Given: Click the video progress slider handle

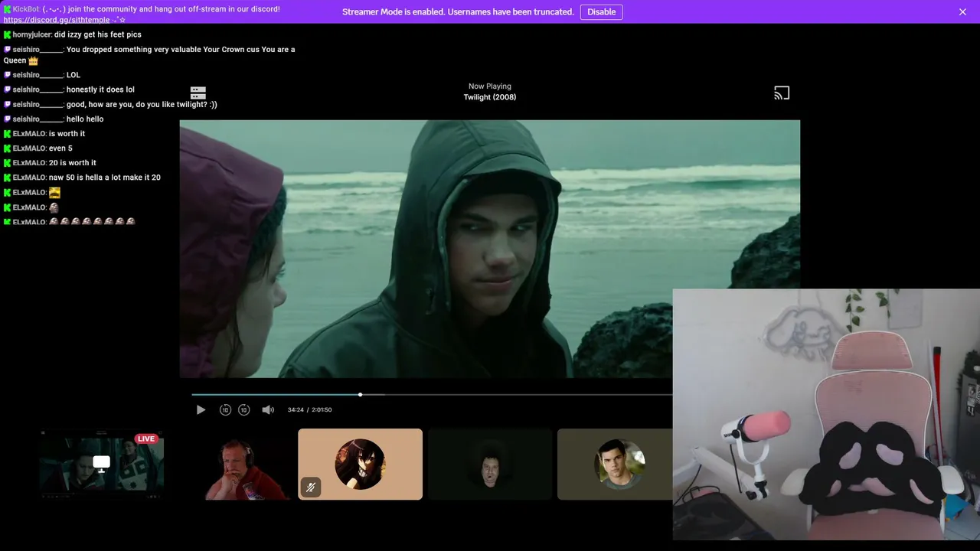Looking at the screenshot, I should pyautogui.click(x=360, y=395).
